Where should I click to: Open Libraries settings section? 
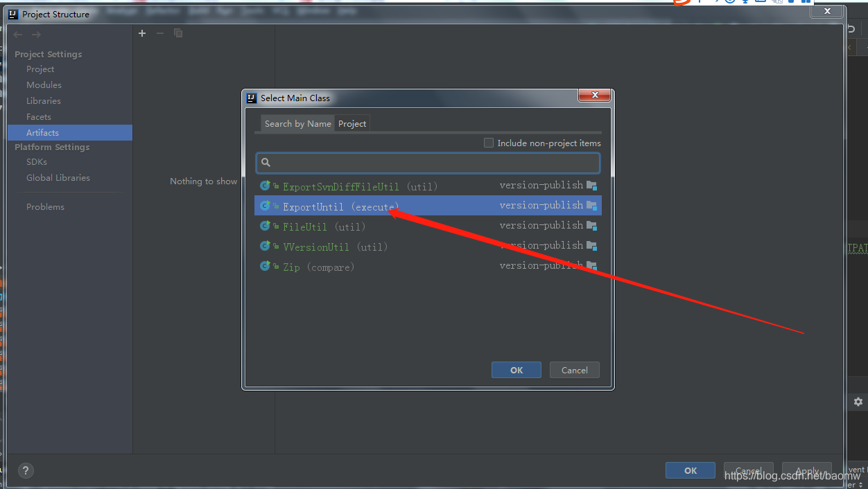(44, 101)
